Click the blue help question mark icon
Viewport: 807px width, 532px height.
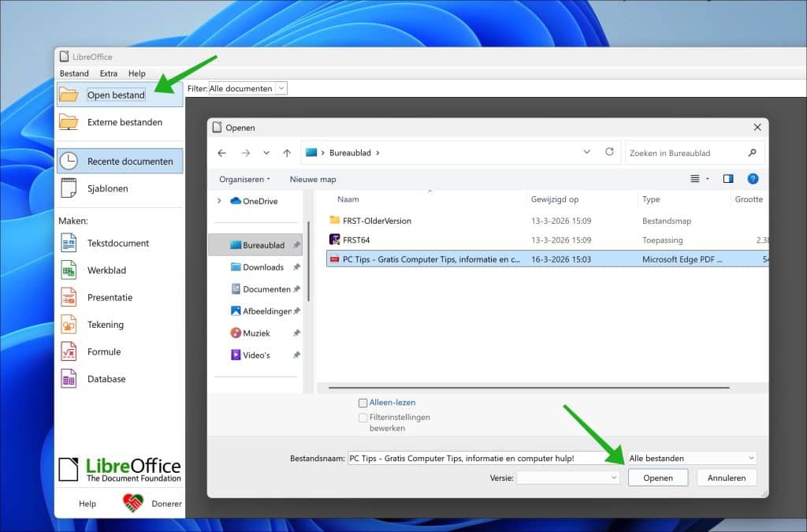[x=752, y=179]
